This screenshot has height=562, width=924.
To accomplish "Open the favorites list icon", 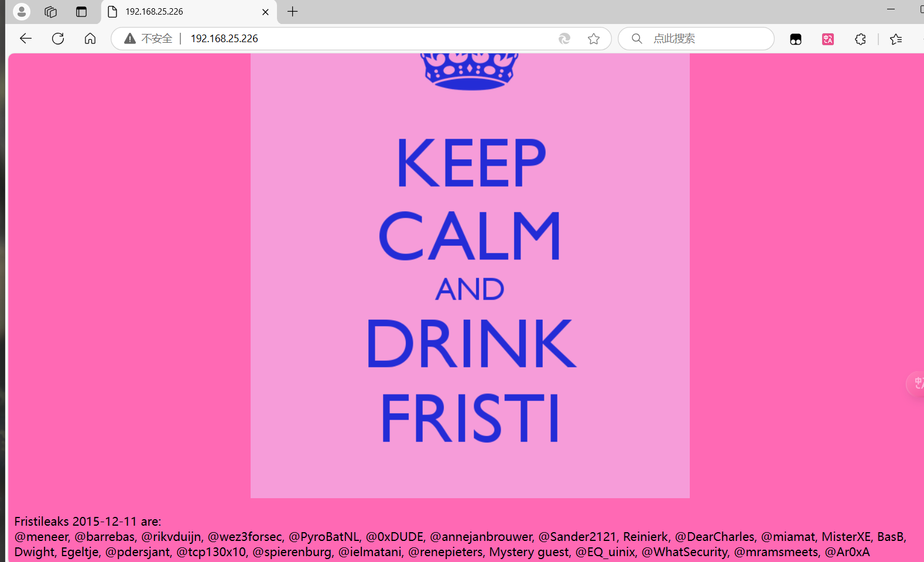I will 896,39.
